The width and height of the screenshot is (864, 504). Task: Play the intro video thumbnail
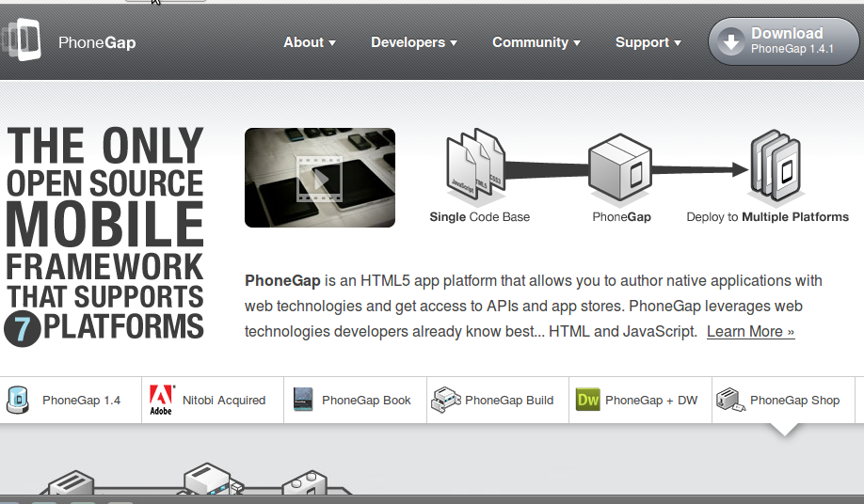coord(320,178)
